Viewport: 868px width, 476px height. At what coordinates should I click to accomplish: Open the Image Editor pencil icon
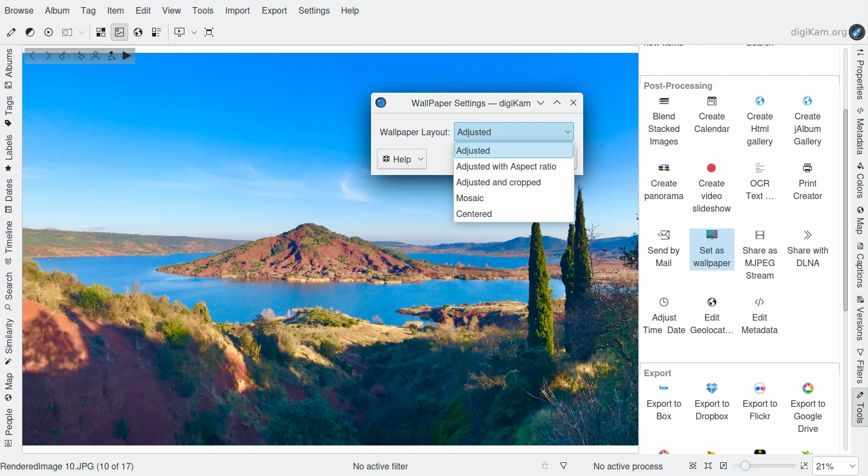pos(11,32)
